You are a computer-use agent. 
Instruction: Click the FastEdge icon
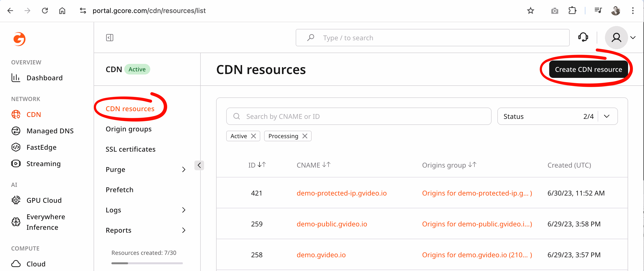tap(16, 147)
